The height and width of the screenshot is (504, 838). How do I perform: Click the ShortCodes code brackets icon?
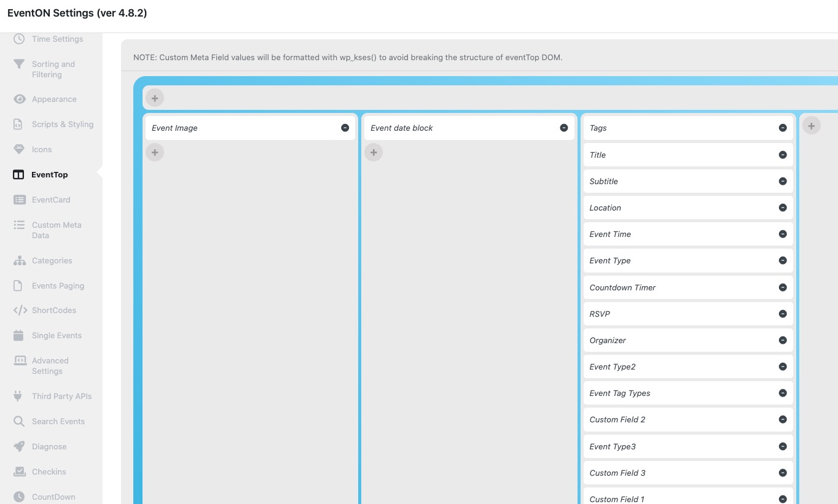20,310
